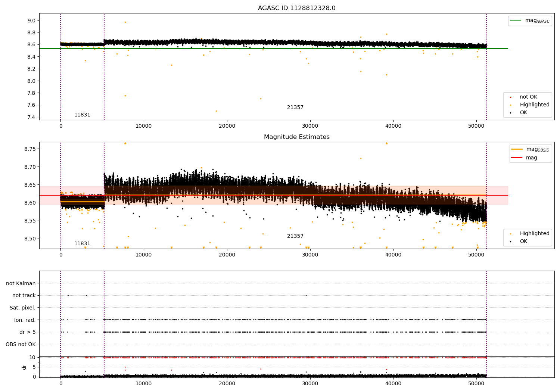
Task: Click the title 'AGASC ID 1128812328.0'
Action: click(x=296, y=8)
